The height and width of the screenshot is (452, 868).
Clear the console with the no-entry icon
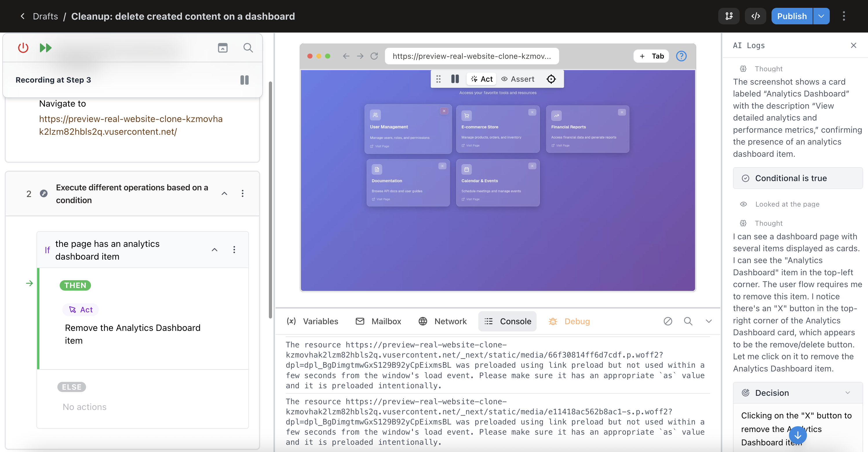tap(668, 321)
